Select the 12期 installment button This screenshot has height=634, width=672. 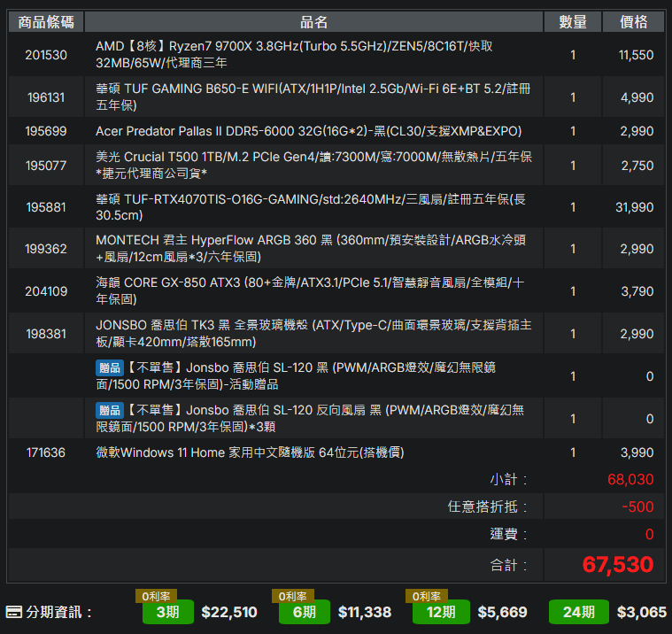[x=441, y=612]
